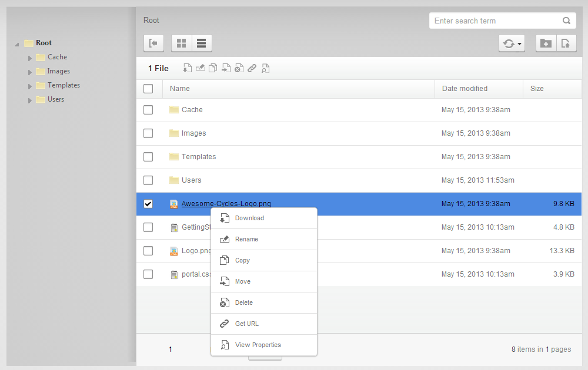This screenshot has height=370, width=588.
Task: Click the Get URL icon in the file toolbar
Action: (252, 68)
